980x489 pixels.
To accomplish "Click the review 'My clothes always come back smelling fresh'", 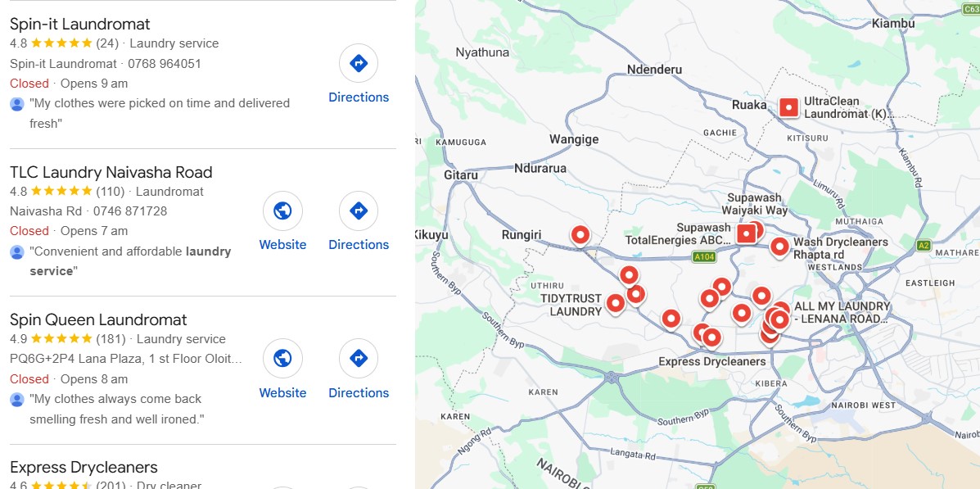I will (x=117, y=409).
